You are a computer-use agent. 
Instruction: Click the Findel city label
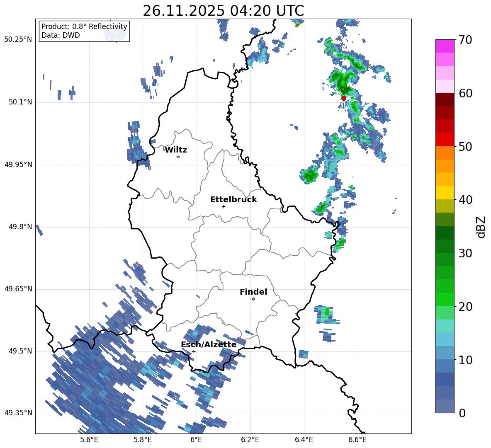(x=253, y=292)
